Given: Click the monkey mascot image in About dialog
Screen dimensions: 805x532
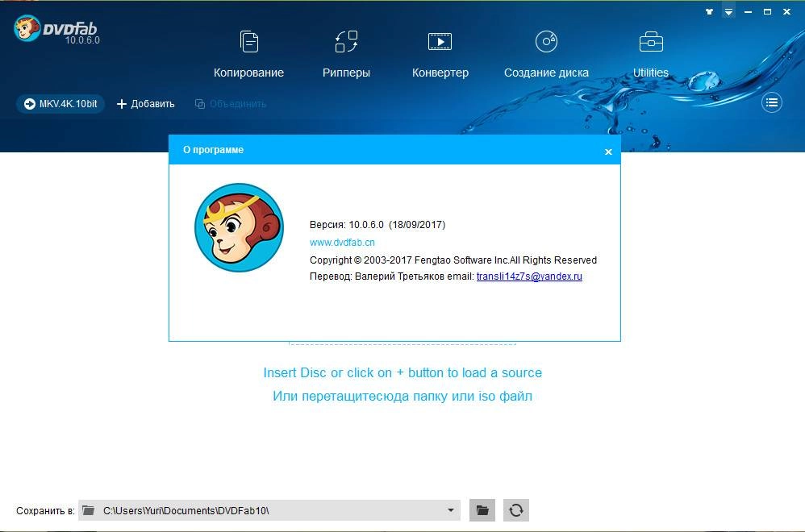Looking at the screenshot, I should tap(240, 228).
